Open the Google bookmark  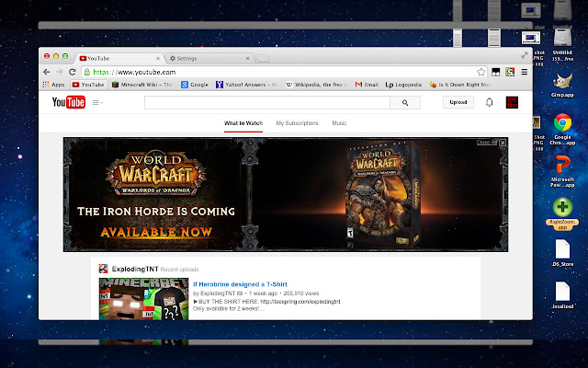195,85
